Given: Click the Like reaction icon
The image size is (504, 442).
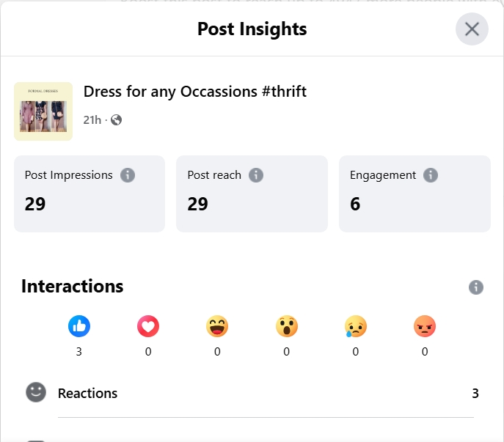Looking at the screenshot, I should point(78,326).
